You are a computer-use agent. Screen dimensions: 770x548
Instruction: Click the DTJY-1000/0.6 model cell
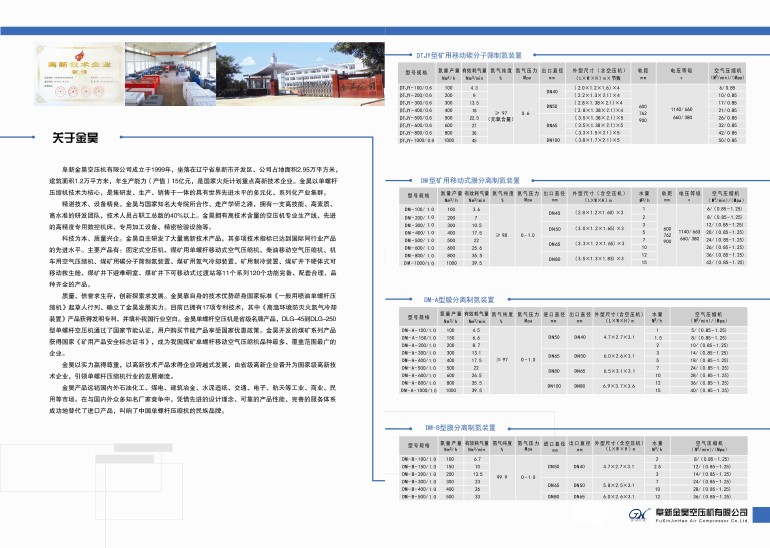coord(416,140)
